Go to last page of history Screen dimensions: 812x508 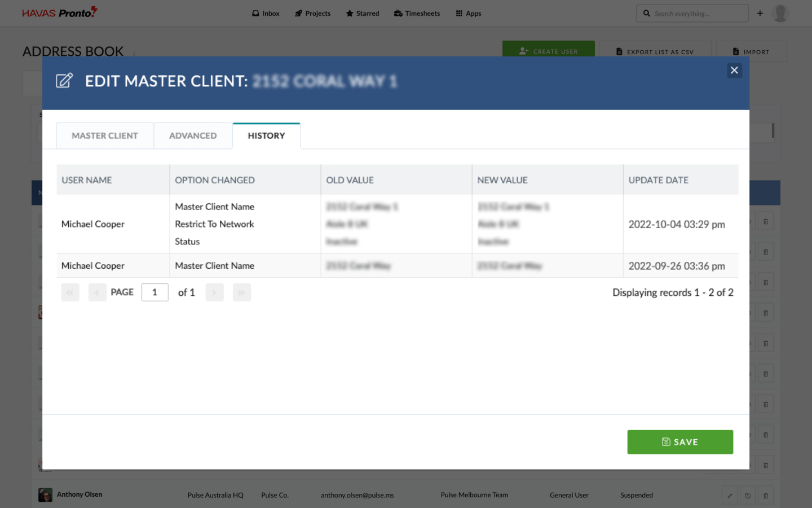[242, 292]
